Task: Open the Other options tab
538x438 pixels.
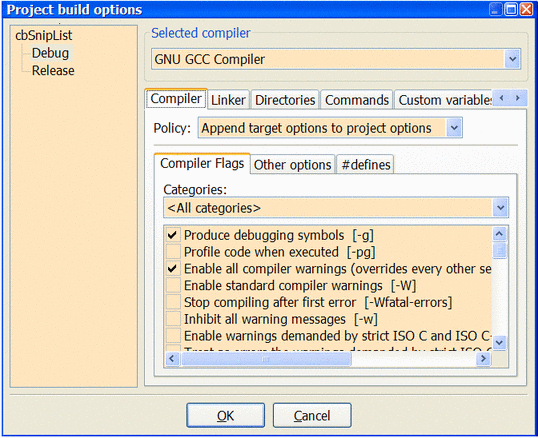Action: (292, 165)
